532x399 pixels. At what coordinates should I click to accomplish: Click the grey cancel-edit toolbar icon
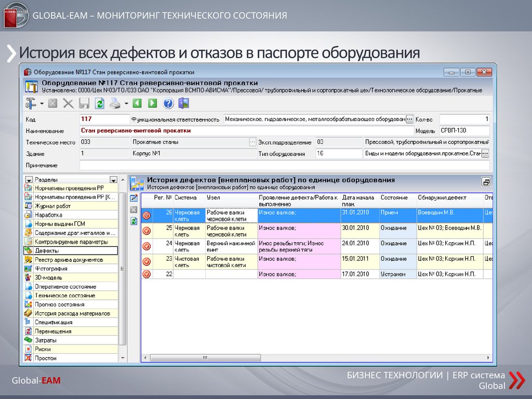[x=52, y=103]
